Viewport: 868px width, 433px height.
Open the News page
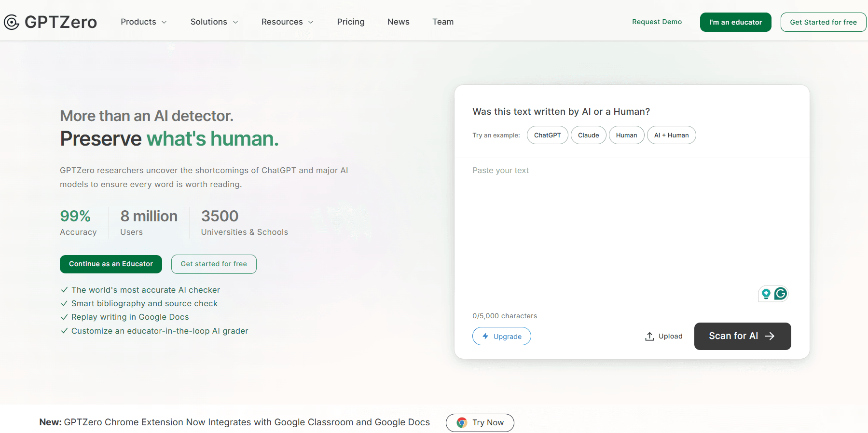tap(398, 22)
